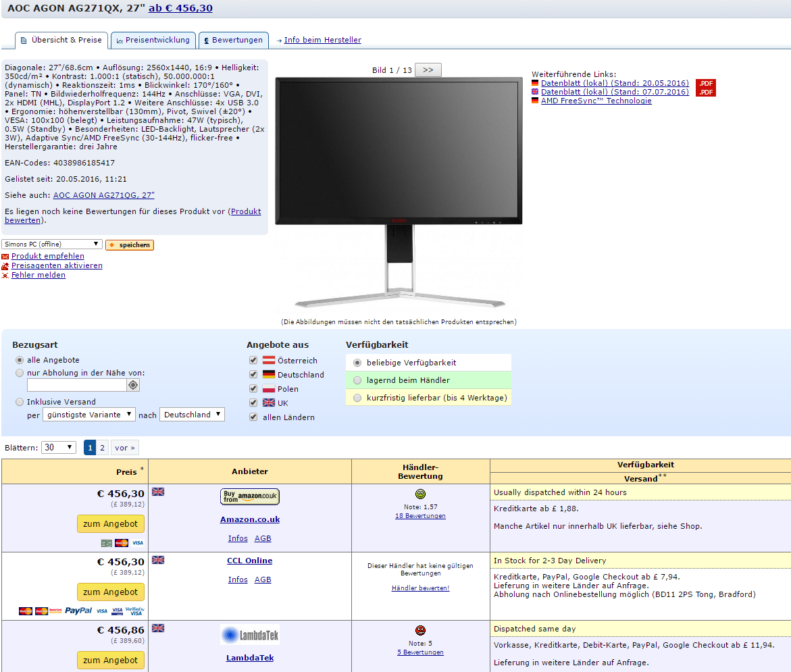Switch to the Preisentwicklung tab

click(x=153, y=40)
